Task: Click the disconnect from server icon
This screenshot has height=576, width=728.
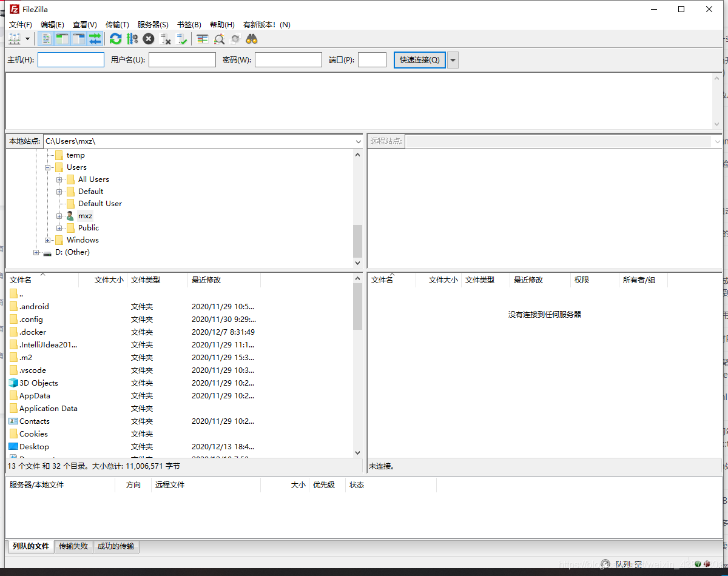Action: pyautogui.click(x=165, y=39)
